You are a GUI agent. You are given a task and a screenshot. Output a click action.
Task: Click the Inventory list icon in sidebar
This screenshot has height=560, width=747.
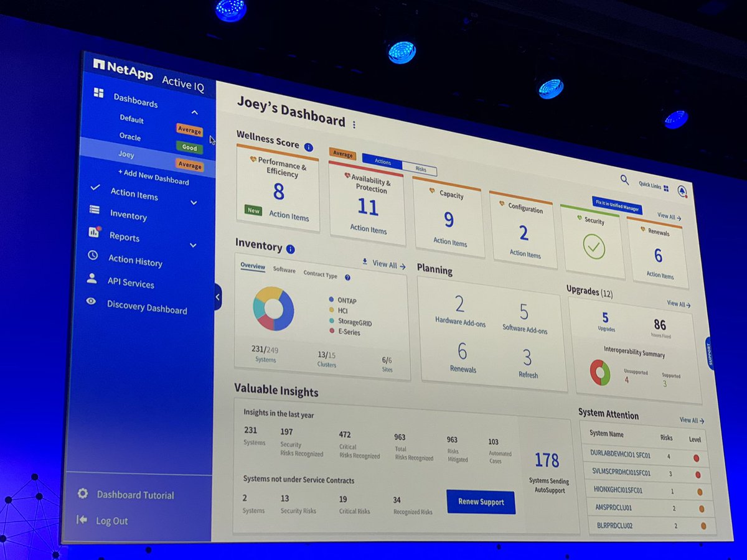point(95,210)
